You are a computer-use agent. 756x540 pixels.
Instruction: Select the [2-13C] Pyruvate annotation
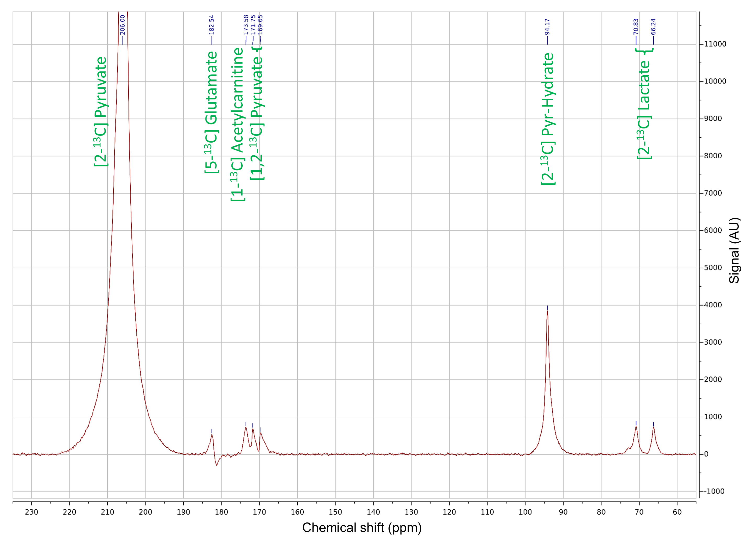pos(101,111)
